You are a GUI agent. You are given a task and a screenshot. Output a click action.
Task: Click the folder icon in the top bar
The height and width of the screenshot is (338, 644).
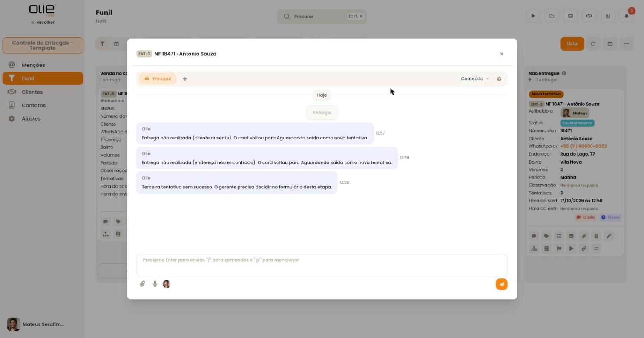[x=552, y=16]
